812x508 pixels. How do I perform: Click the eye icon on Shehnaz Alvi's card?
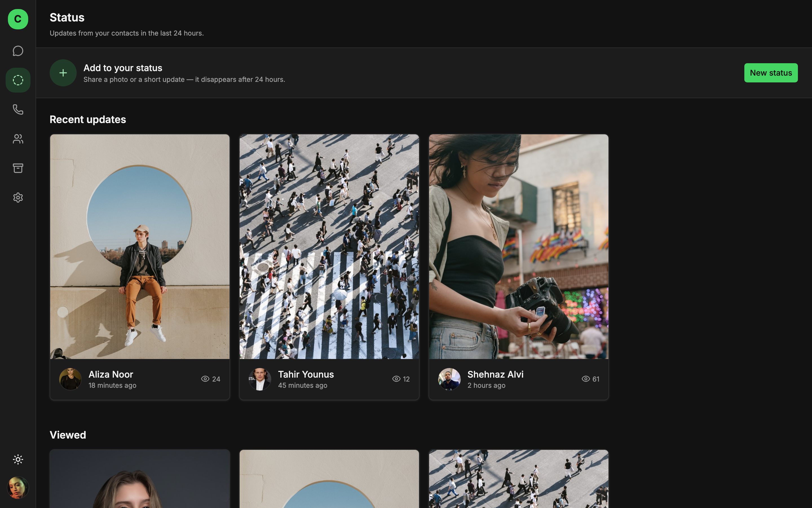pyautogui.click(x=586, y=379)
